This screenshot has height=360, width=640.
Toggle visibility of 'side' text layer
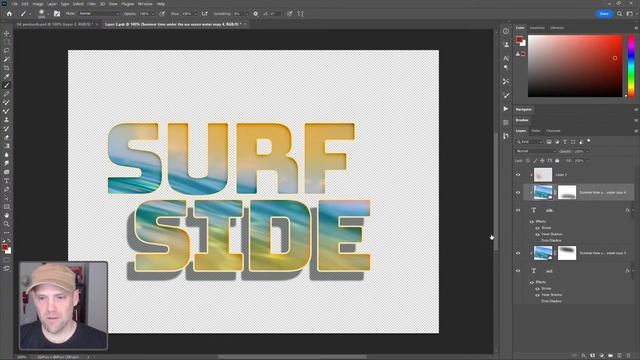coord(518,210)
